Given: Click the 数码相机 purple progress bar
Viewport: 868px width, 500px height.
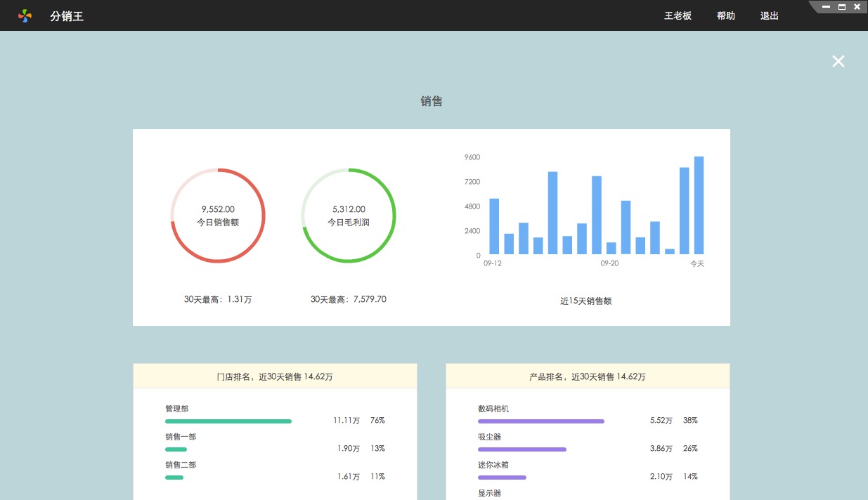Looking at the screenshot, I should tap(540, 421).
